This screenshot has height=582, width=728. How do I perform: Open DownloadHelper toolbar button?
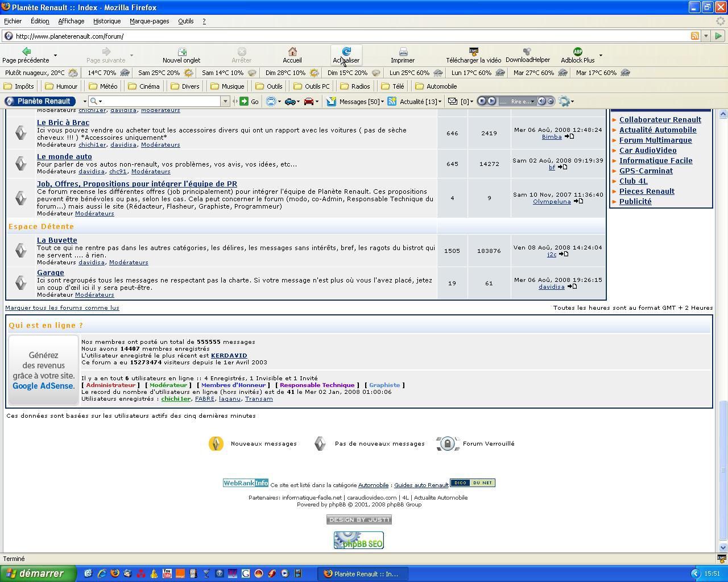coord(527,55)
